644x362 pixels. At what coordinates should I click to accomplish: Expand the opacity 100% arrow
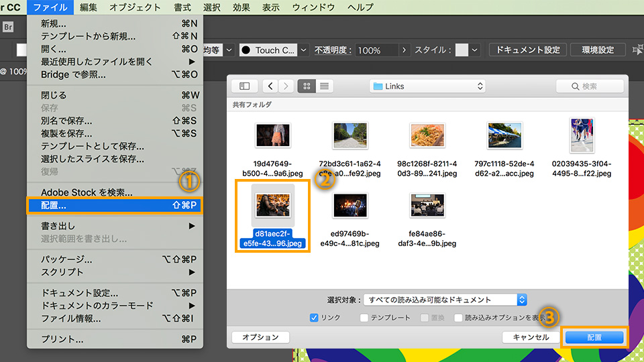pos(404,50)
